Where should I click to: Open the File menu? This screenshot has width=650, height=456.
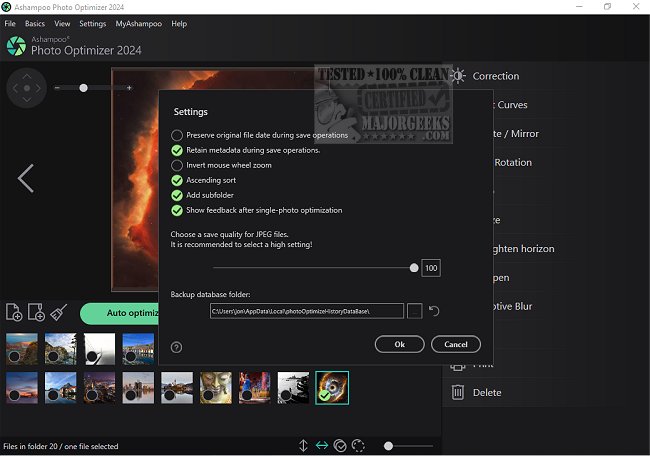coord(10,24)
